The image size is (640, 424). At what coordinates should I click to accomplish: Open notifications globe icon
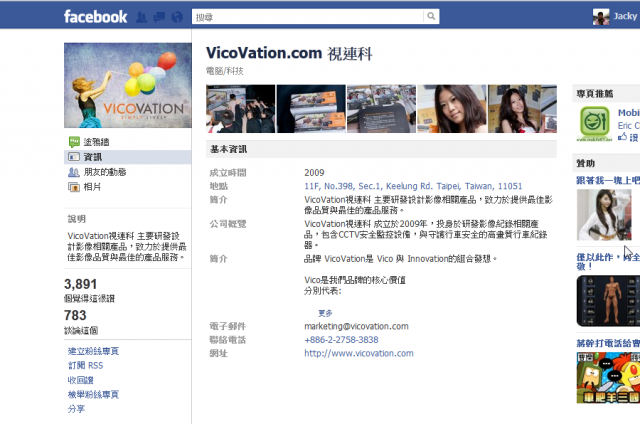(x=177, y=17)
